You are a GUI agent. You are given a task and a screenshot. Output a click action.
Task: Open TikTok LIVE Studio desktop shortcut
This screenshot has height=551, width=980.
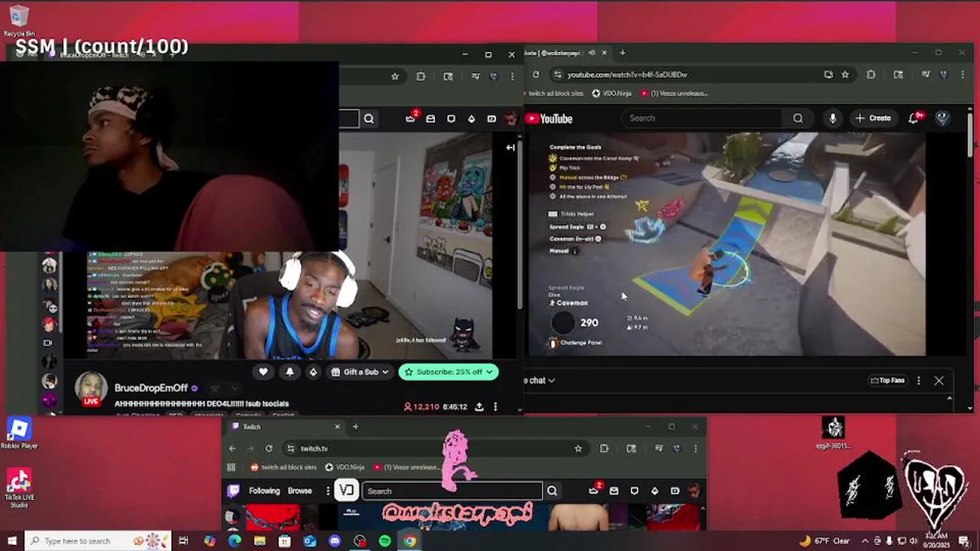19,487
